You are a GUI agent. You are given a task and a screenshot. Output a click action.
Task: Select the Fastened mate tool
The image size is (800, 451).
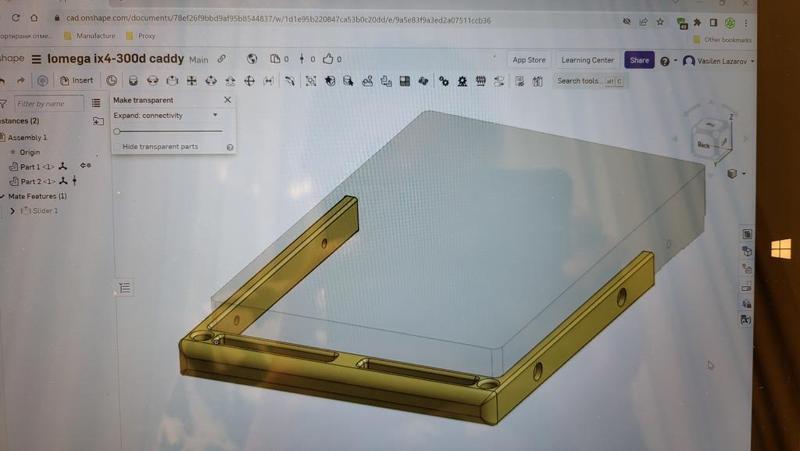133,81
